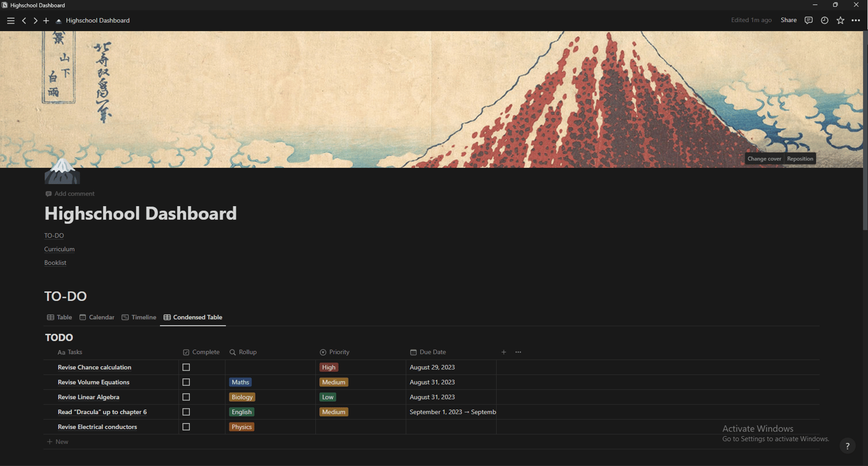Viewport: 868px width, 466px height.
Task: Open Medium priority for Revise Volume Equations
Action: (333, 382)
